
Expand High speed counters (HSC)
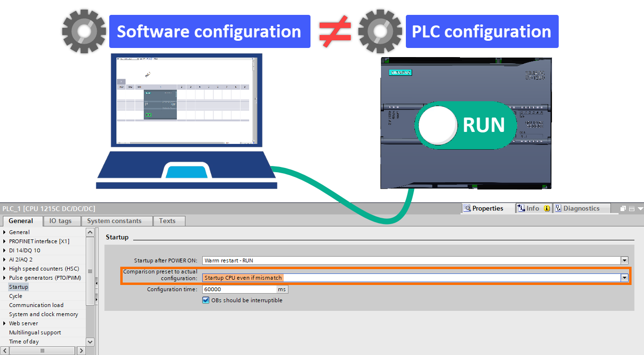pyautogui.click(x=4, y=268)
